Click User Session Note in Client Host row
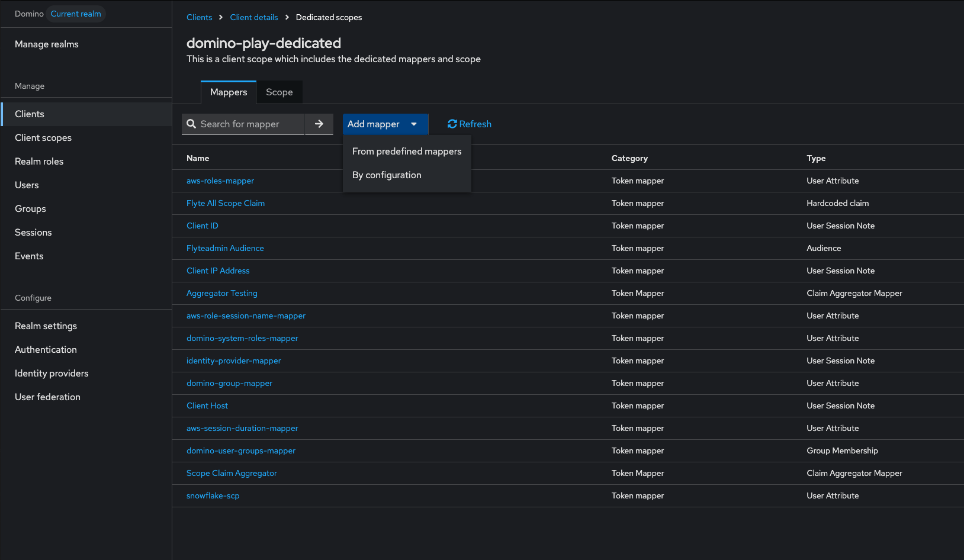This screenshot has height=560, width=964. [x=840, y=405]
